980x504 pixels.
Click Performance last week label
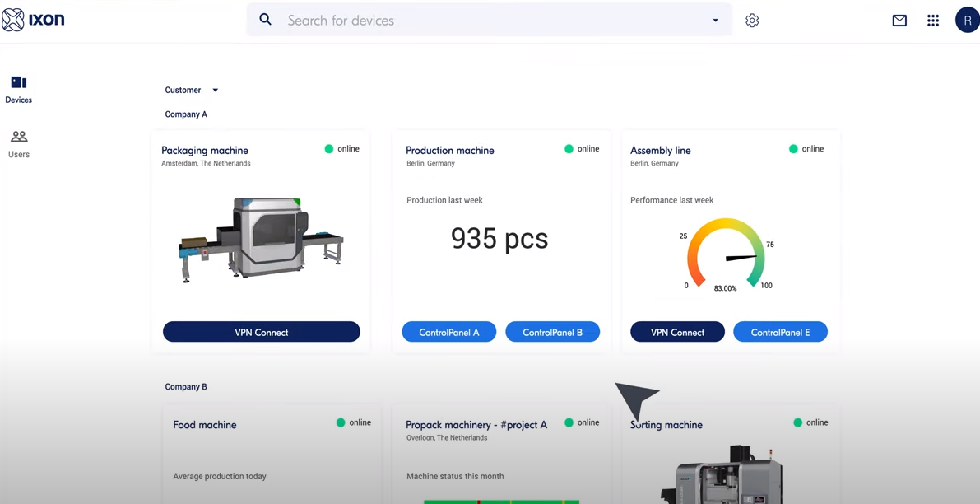[x=672, y=200]
